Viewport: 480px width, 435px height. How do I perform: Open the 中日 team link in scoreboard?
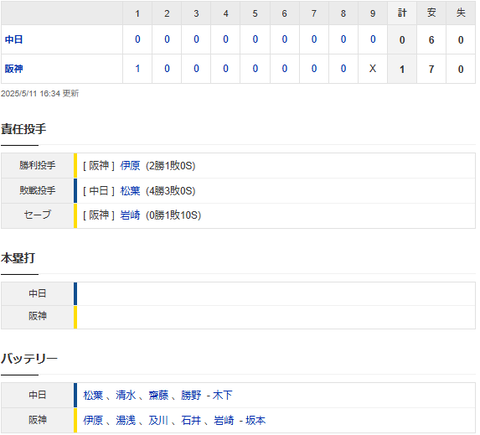[14, 40]
